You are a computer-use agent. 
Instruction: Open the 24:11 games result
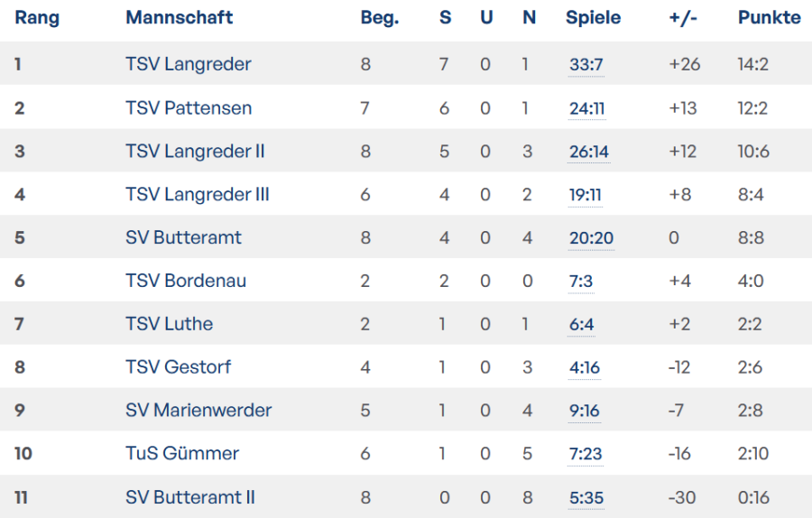click(587, 108)
